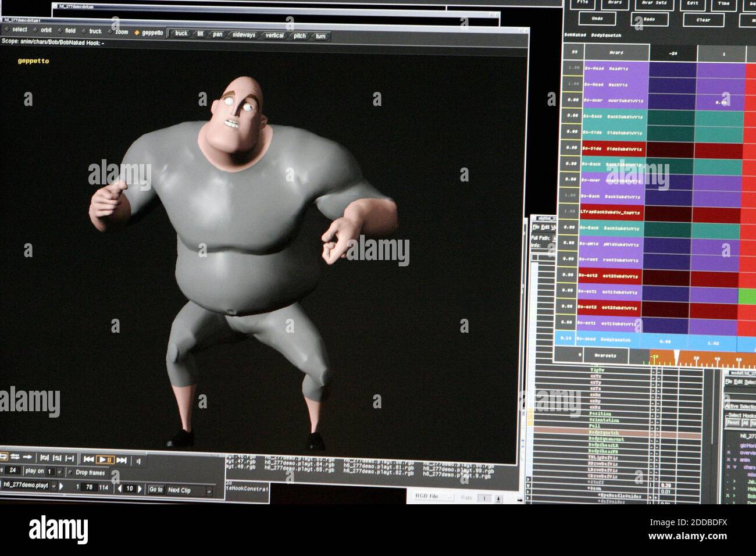Viewport: 756px width, 556px height.
Task: Click the leftmost of the three frame-range icons
Action: coord(44,458)
